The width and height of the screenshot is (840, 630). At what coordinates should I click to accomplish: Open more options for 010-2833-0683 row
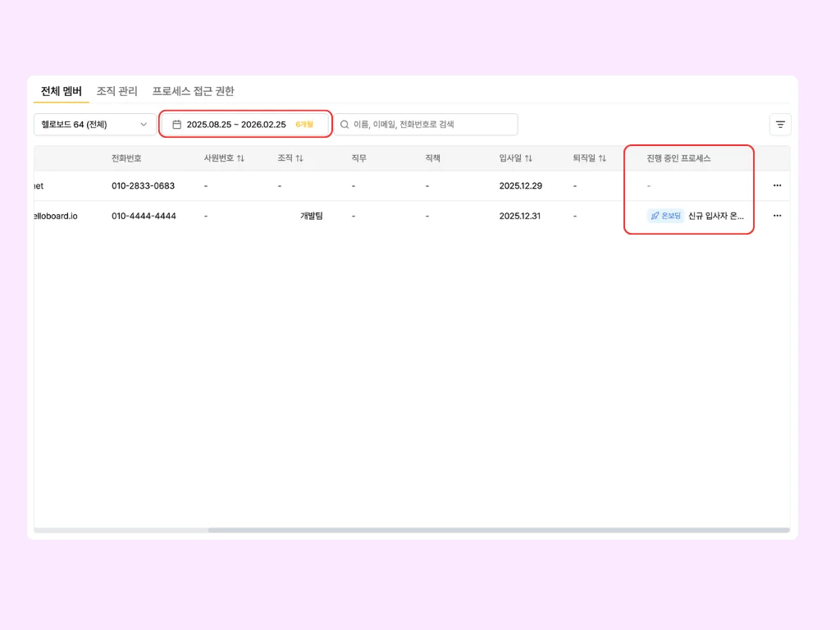pyautogui.click(x=777, y=185)
